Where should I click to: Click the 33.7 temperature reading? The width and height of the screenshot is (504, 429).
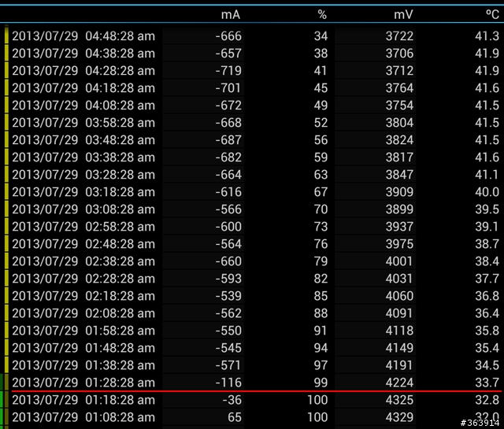487,383
